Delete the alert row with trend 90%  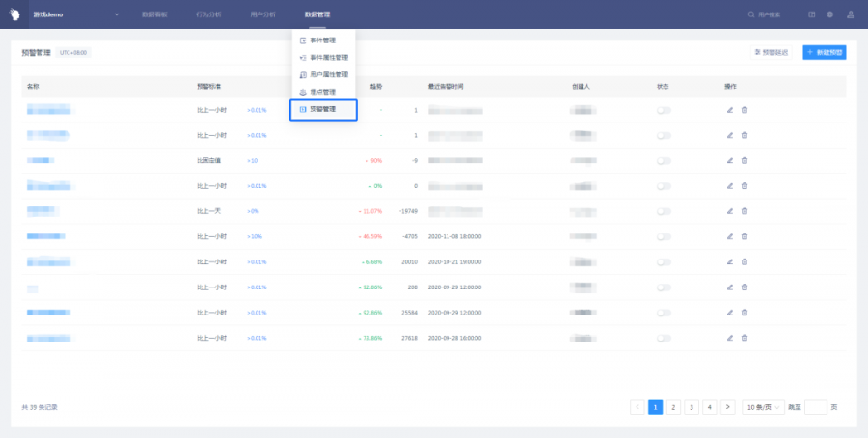tap(745, 160)
